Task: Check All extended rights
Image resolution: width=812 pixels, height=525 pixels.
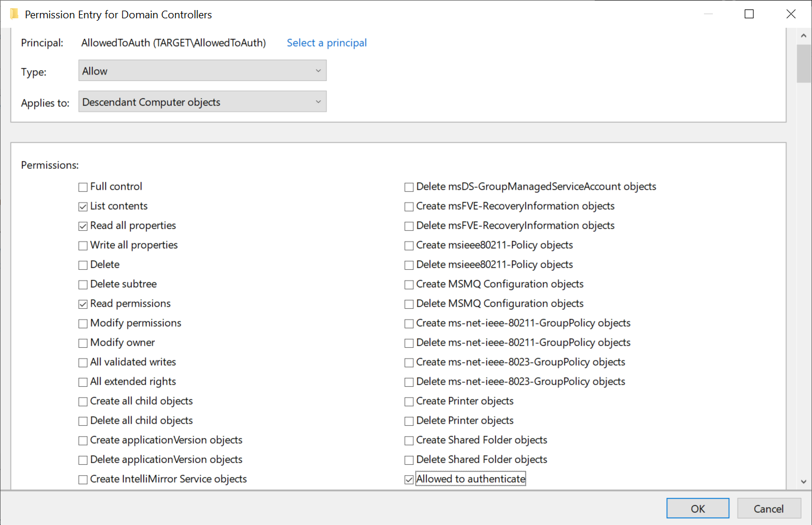Action: [83, 382]
